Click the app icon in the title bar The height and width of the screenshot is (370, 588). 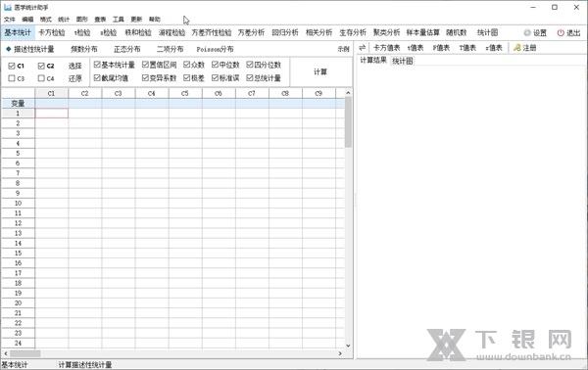coord(8,7)
